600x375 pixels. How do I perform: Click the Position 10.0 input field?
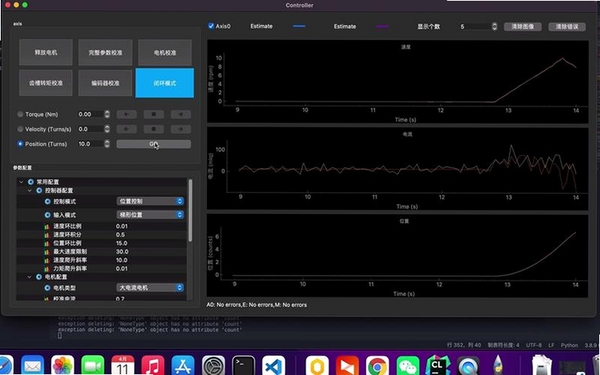91,144
